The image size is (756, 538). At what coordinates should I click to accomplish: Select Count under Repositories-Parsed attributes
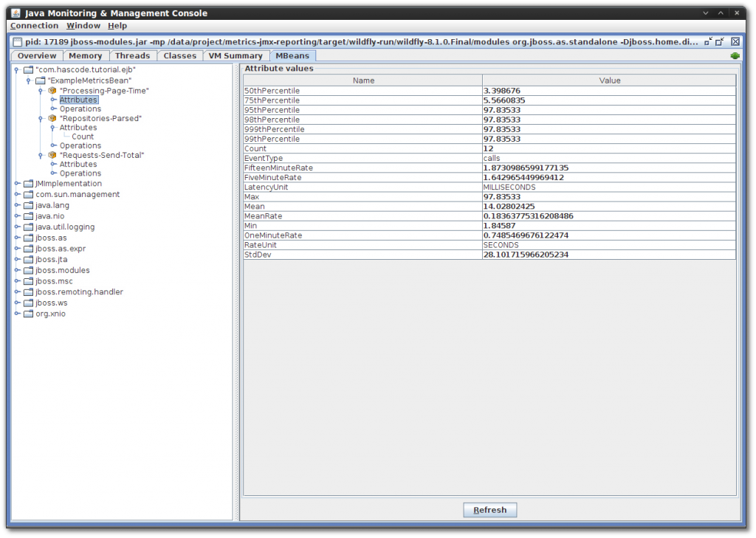[x=82, y=136]
